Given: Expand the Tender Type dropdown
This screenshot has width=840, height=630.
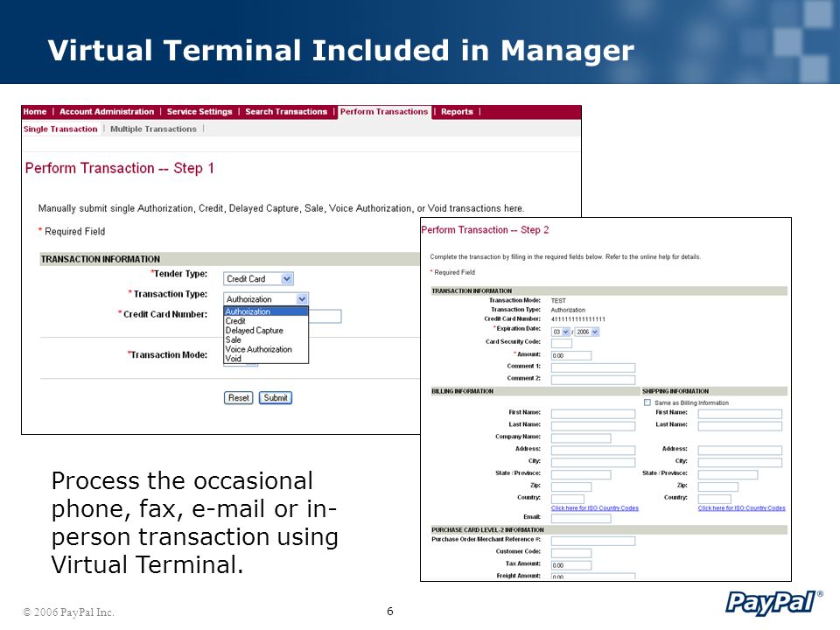Looking at the screenshot, I should 258,278.
